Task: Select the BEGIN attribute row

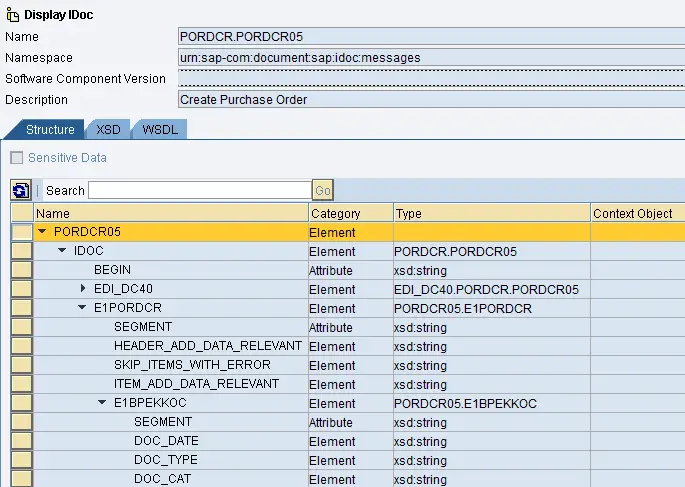Action: click(112, 269)
